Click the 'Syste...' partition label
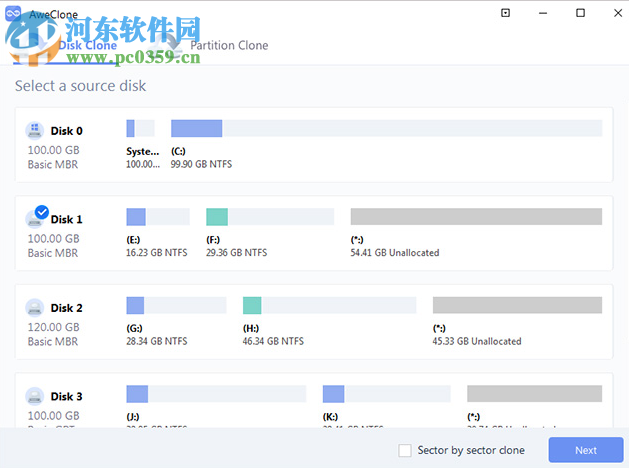Viewport: 629px width, 468px height. coord(142,152)
